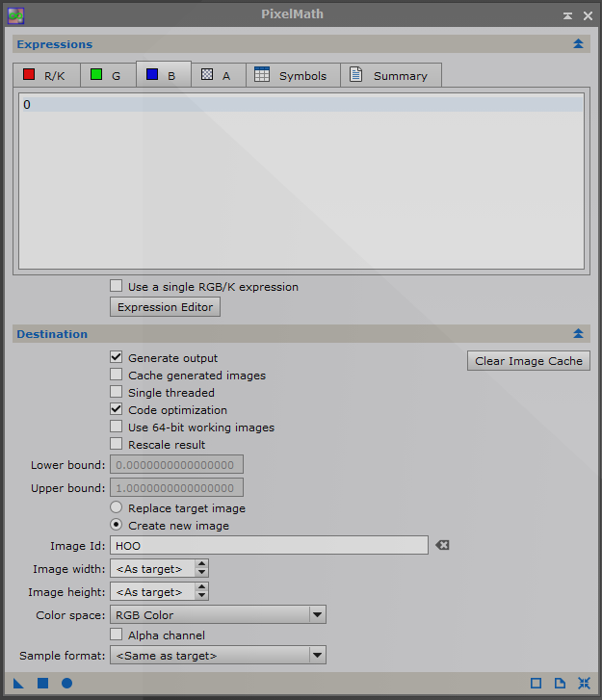Screen dimensions: 602x700
Task: Collapse the Expressions section
Action: pos(578,43)
